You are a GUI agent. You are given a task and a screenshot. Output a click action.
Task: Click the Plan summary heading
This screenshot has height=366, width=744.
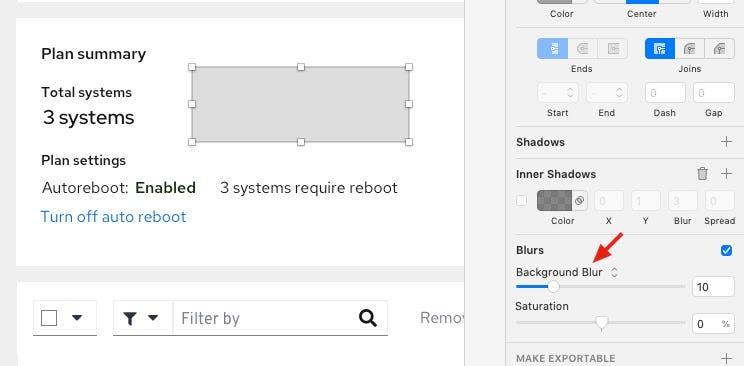[x=93, y=54]
